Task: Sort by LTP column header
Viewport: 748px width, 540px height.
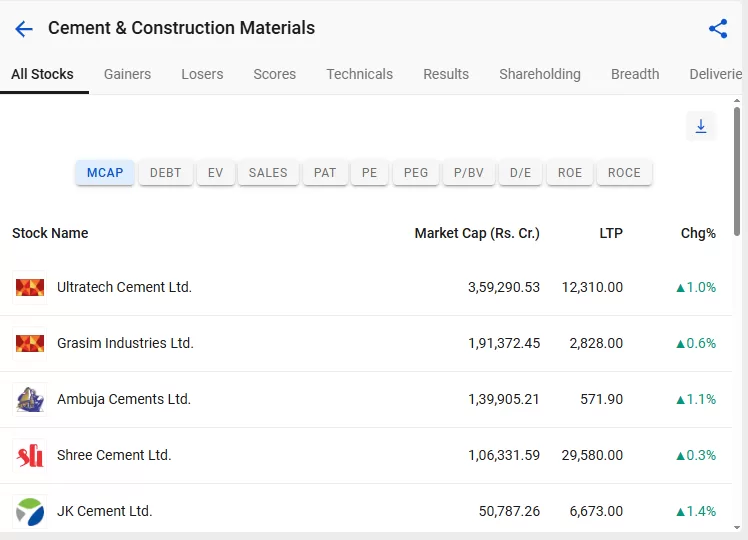Action: pos(610,233)
